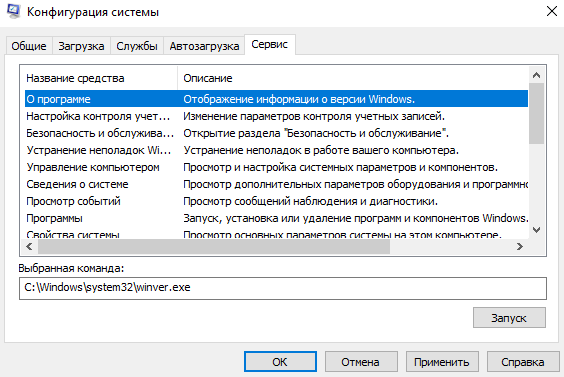Click the scroll right arrow
This screenshot has width=564, height=377.
click(x=520, y=247)
